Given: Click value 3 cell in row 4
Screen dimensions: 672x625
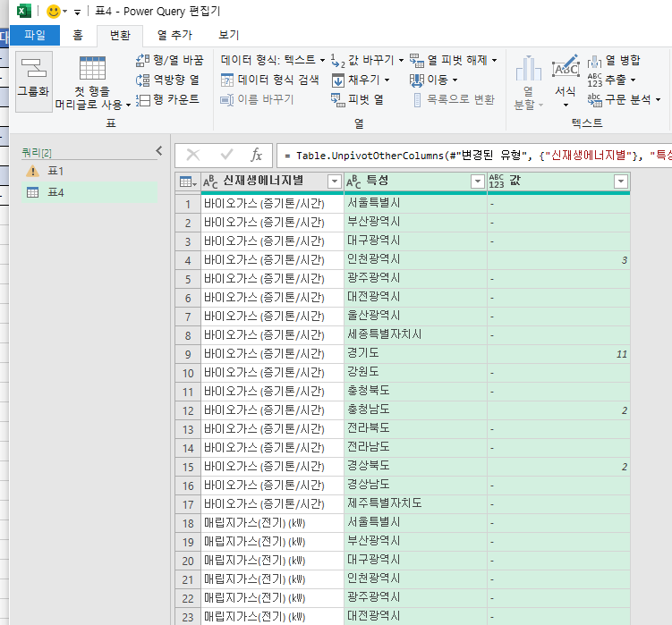Looking at the screenshot, I should click(559, 260).
